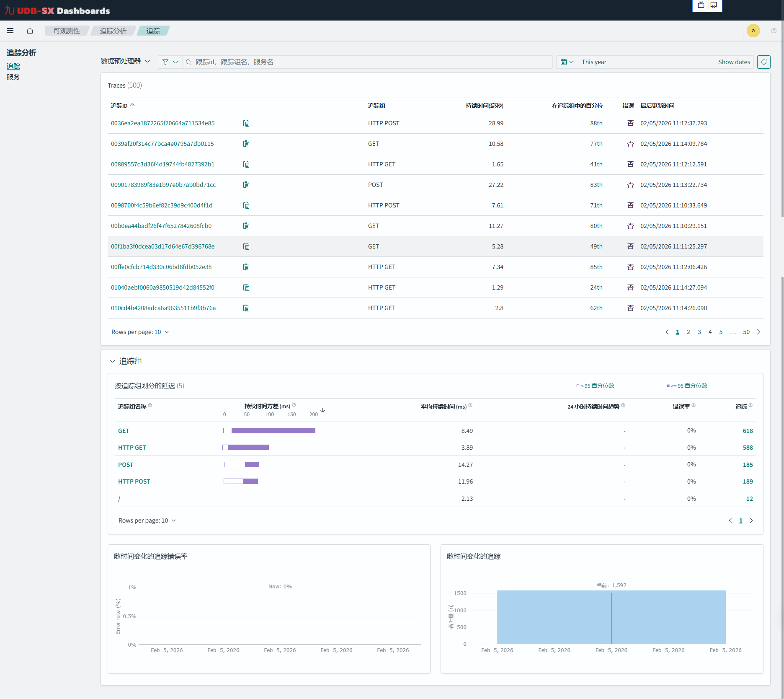Open the help icon in top right
The width and height of the screenshot is (784, 699).
click(x=774, y=31)
